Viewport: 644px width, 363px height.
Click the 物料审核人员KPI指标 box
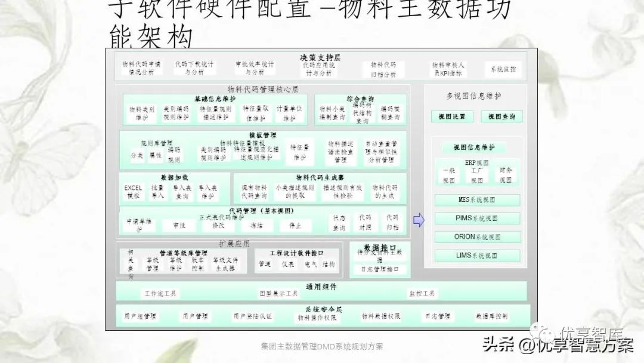448,69
